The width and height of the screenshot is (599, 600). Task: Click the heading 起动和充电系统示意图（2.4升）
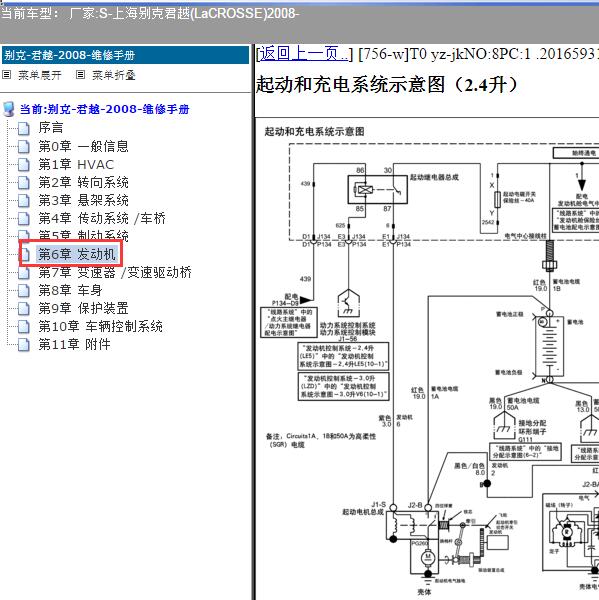click(386, 85)
